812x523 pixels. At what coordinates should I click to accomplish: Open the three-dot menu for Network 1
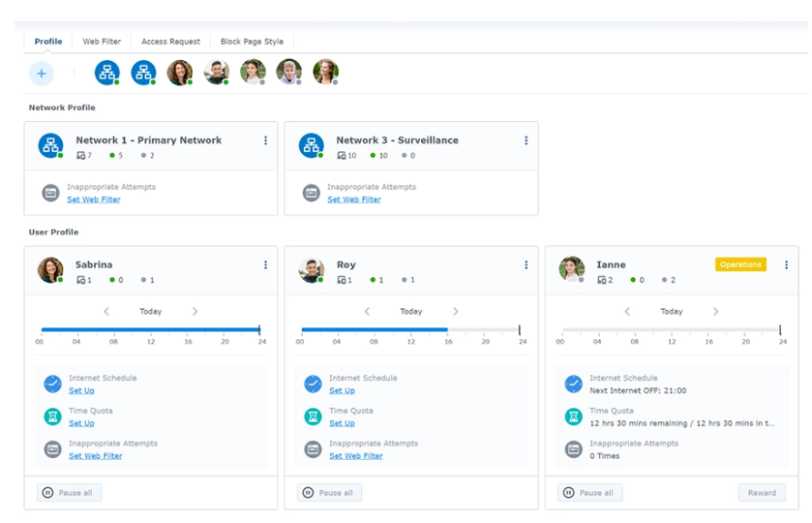(266, 140)
